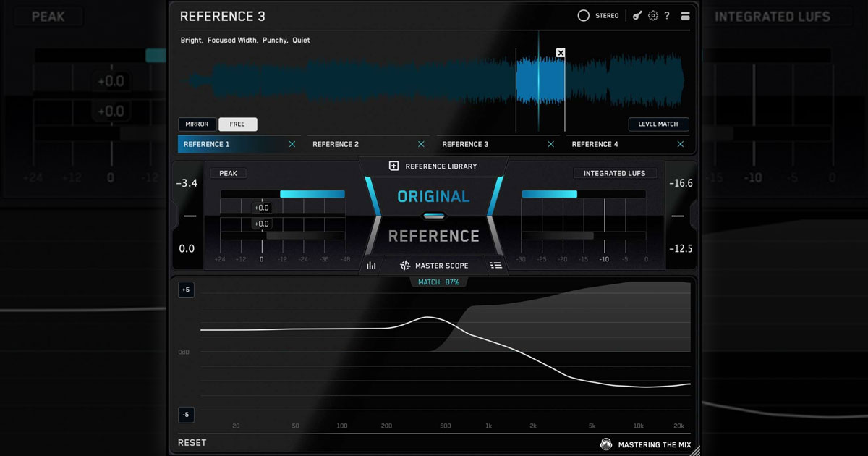The image size is (868, 456).
Task: Click the reference peak value 0.0
Action: click(187, 248)
